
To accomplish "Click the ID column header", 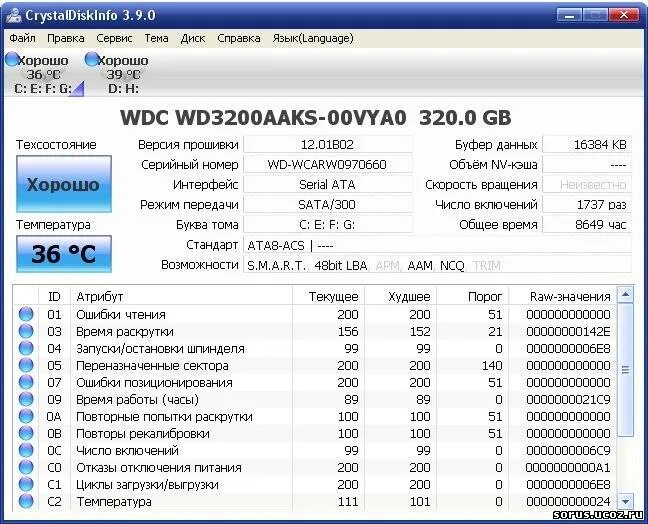I will pos(54,296).
